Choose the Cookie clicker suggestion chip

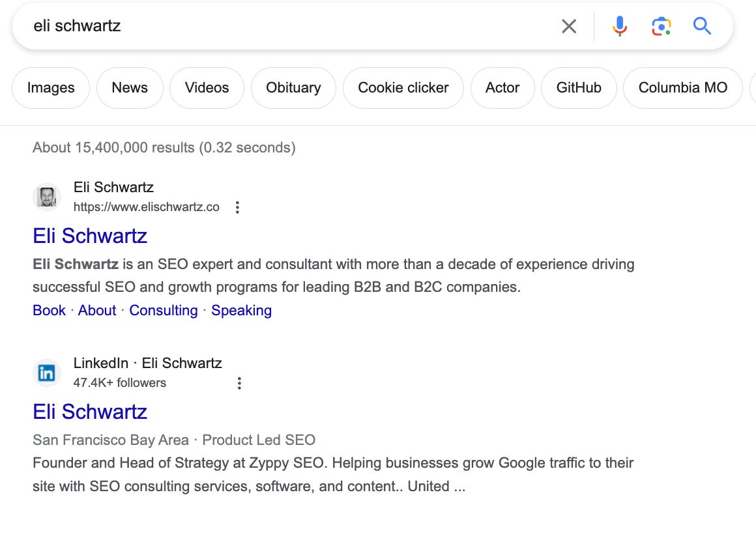point(403,88)
